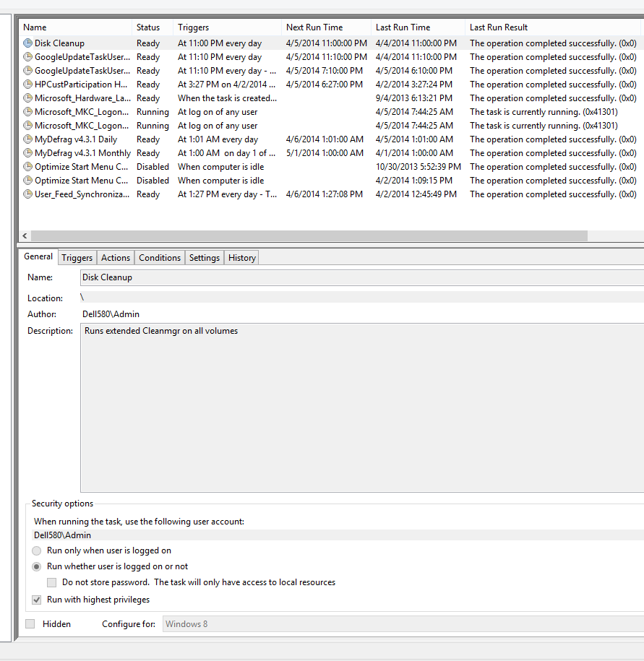Click icon of the disabled task dated 10/30/2013
Screen dimensions: 644x661
27,167
